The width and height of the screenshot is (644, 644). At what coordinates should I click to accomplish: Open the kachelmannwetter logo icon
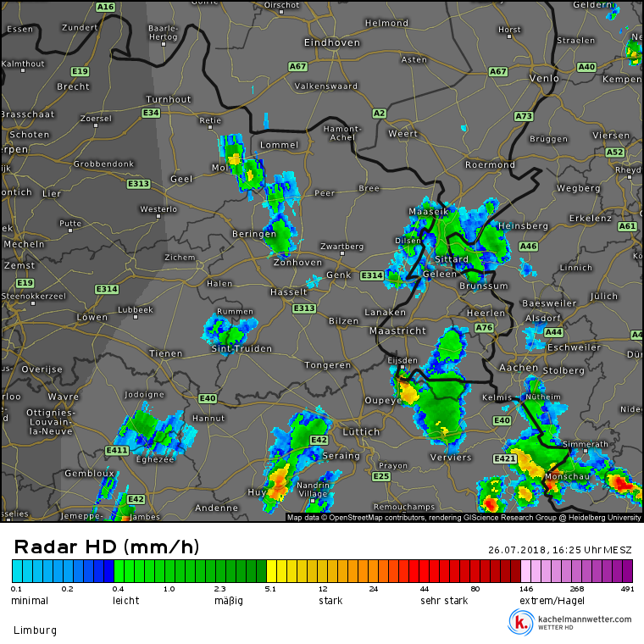pyautogui.click(x=521, y=622)
